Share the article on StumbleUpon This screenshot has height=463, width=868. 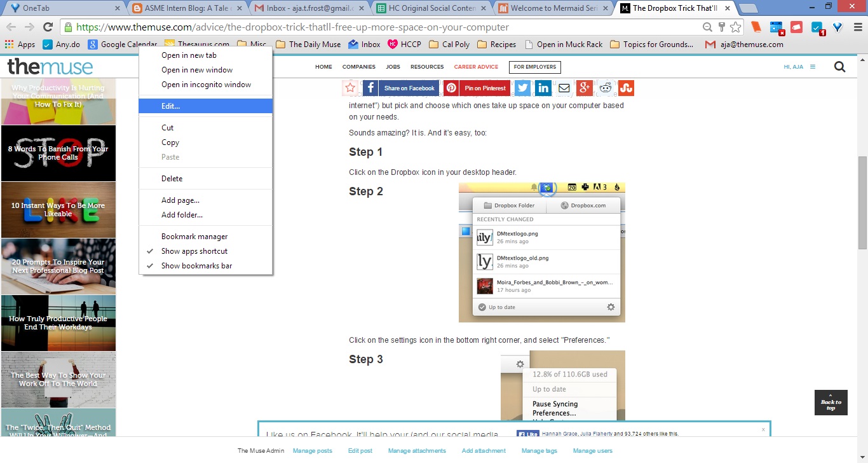coord(626,88)
